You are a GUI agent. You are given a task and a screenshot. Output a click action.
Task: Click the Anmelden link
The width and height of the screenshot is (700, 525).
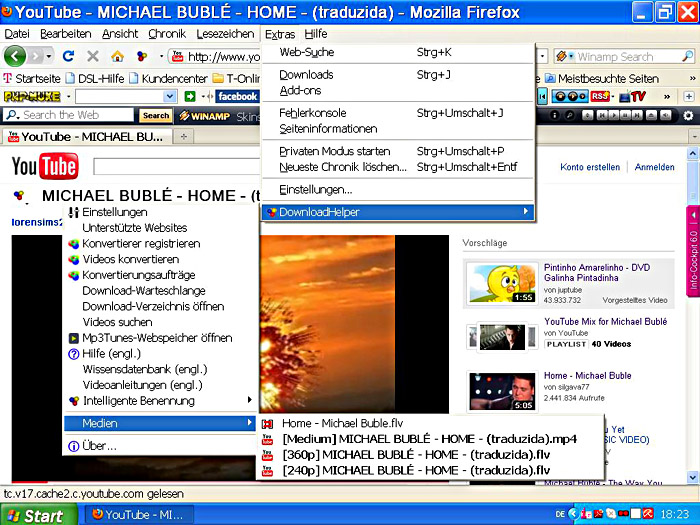coord(654,167)
